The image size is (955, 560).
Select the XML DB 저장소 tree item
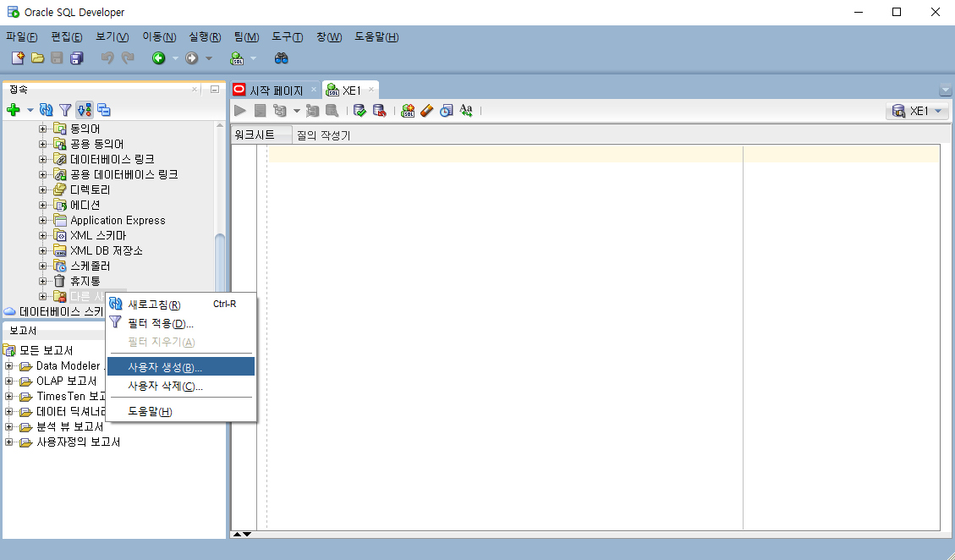pyautogui.click(x=107, y=250)
